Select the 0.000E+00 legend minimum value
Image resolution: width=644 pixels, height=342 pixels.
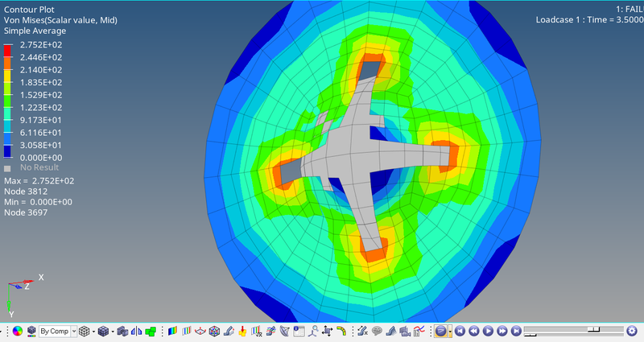41,158
